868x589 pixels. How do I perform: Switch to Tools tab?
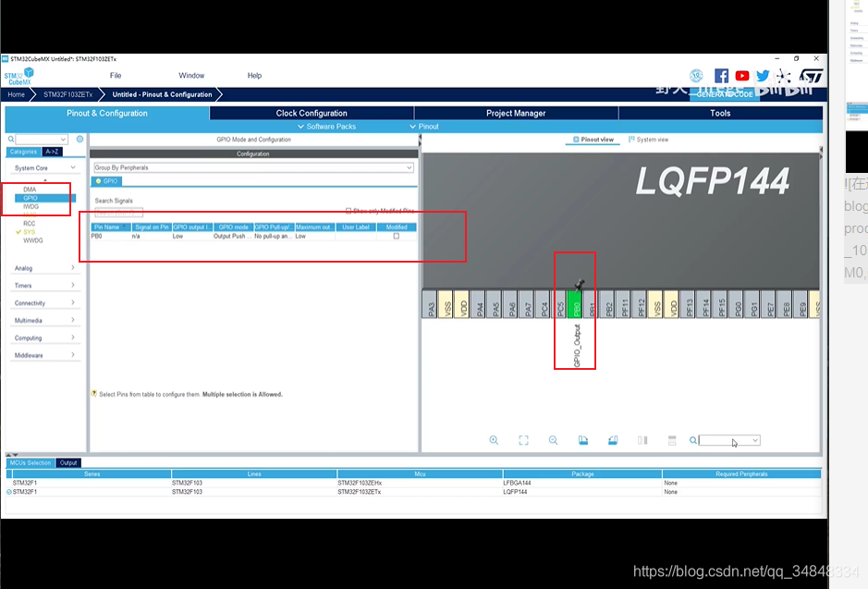click(x=720, y=113)
